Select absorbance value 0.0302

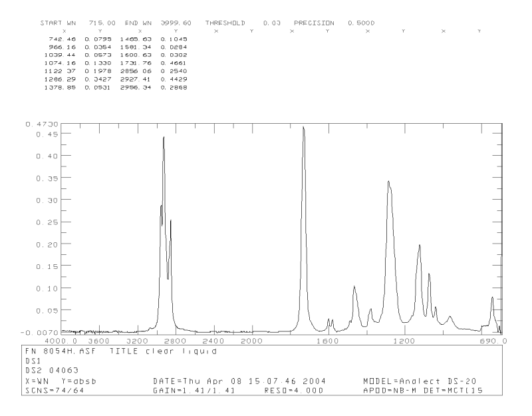pos(174,55)
